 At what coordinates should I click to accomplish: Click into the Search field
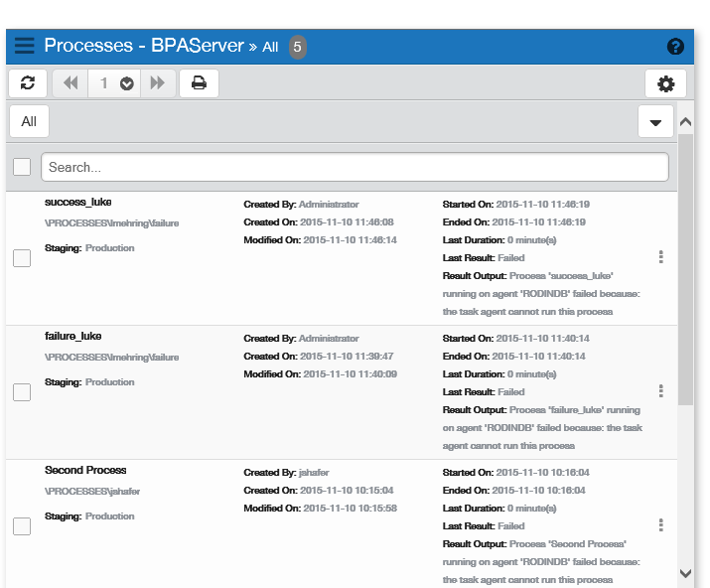[355, 167]
